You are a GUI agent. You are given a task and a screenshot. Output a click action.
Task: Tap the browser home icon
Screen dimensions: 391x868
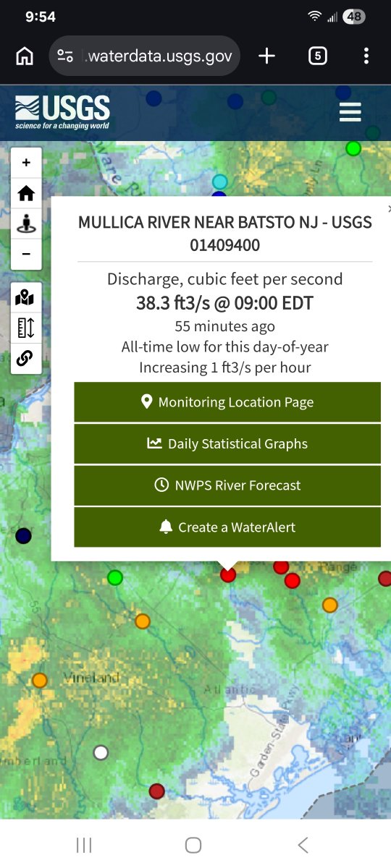(25, 56)
